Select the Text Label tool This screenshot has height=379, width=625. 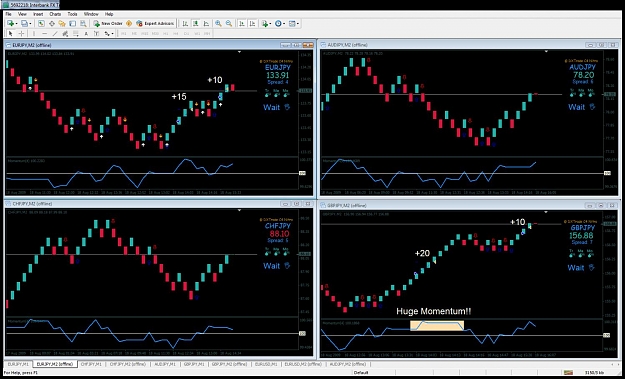[x=96, y=33]
